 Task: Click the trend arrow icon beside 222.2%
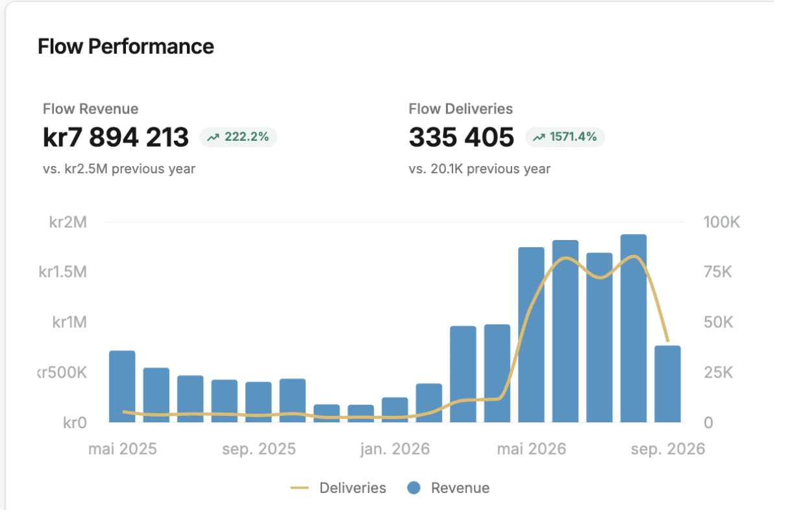tap(214, 138)
